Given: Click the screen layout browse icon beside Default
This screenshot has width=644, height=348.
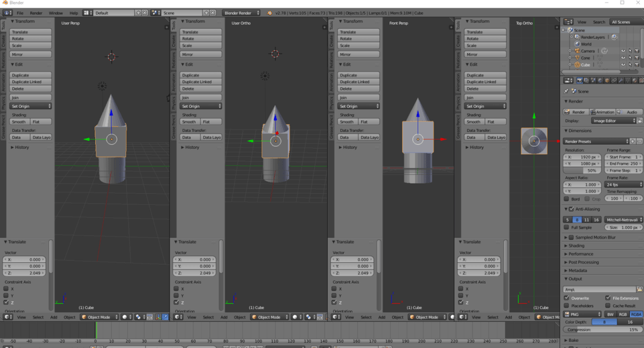Looking at the screenshot, I should pyautogui.click(x=86, y=13).
